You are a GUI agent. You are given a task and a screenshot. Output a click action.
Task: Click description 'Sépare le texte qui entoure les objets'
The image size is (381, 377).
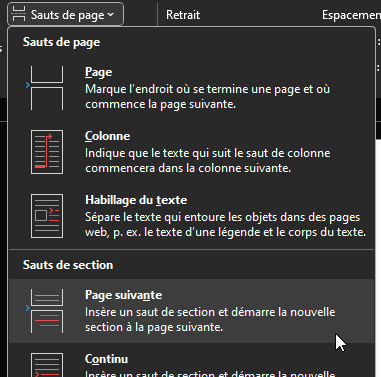[226, 225]
